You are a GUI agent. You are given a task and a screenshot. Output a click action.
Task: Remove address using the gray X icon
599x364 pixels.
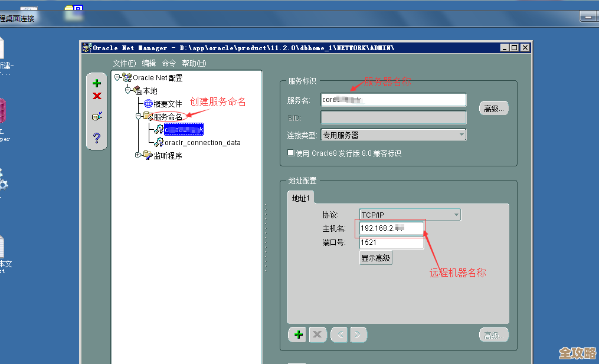click(317, 334)
